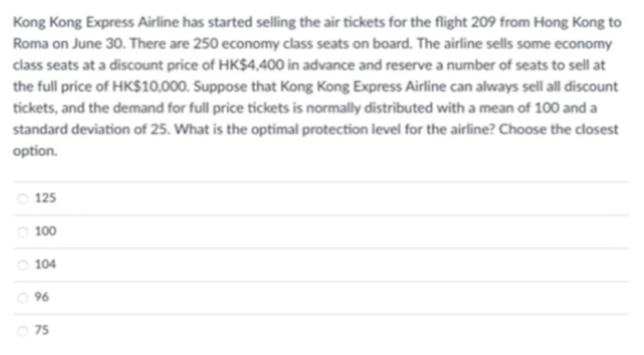Click the phrase standard deviation of 25
The width and height of the screenshot is (644, 355).
73,129
